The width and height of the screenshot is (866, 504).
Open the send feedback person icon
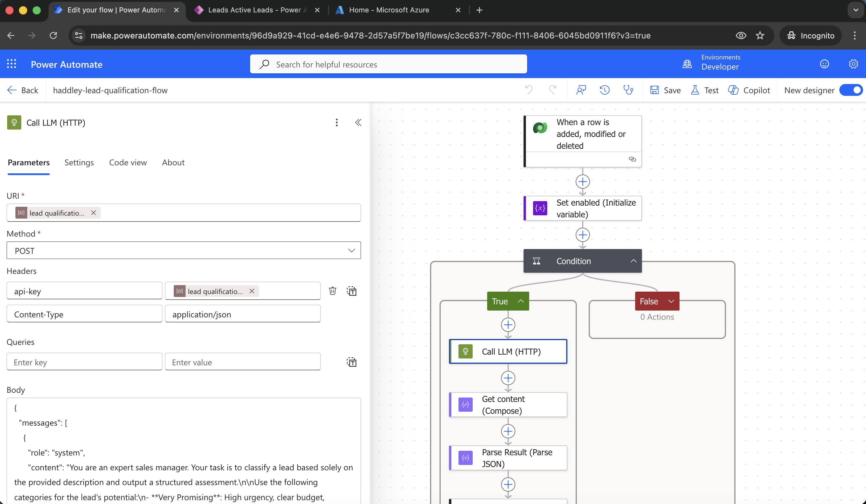pos(581,90)
